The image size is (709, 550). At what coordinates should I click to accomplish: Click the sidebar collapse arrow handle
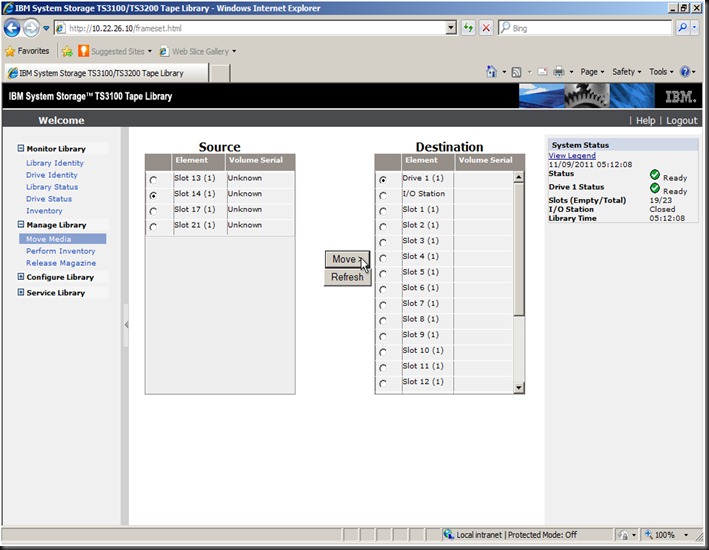[x=126, y=325]
